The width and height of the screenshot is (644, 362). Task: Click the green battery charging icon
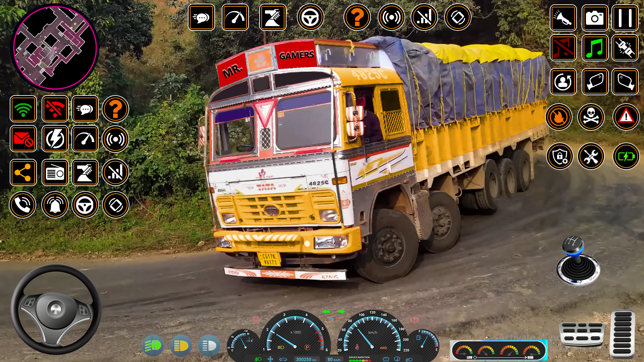626,156
